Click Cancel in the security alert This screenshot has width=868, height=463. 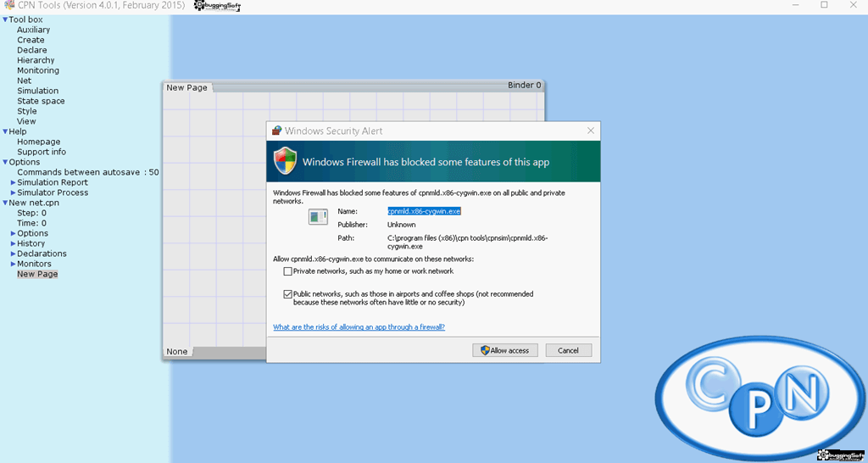pos(569,350)
